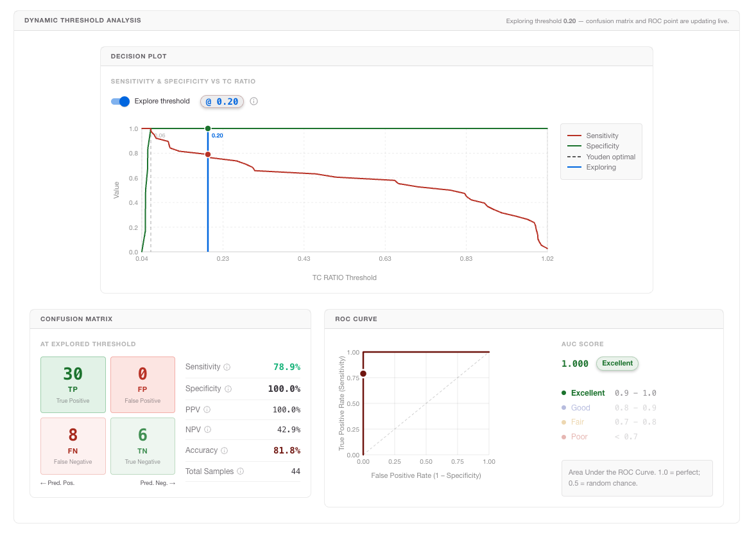The height and width of the screenshot is (537, 756).
Task: Click the NPV info icon
Action: 207,429
